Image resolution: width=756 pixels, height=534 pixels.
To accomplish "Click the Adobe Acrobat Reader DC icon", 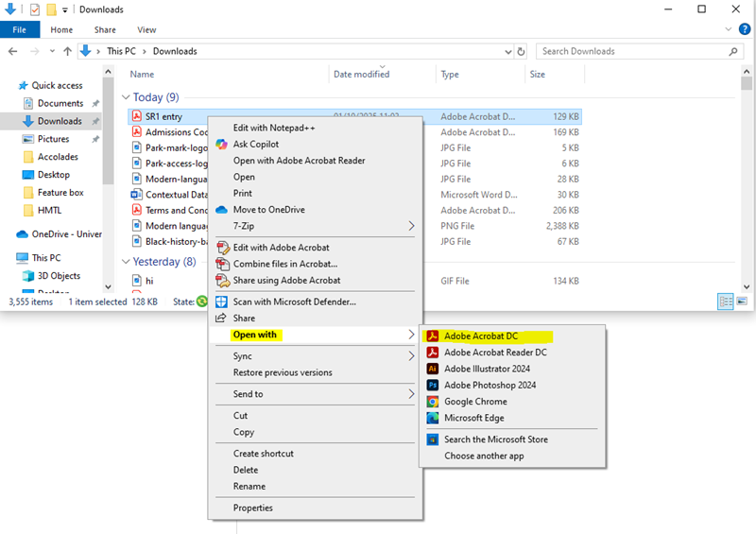I will [x=433, y=353].
